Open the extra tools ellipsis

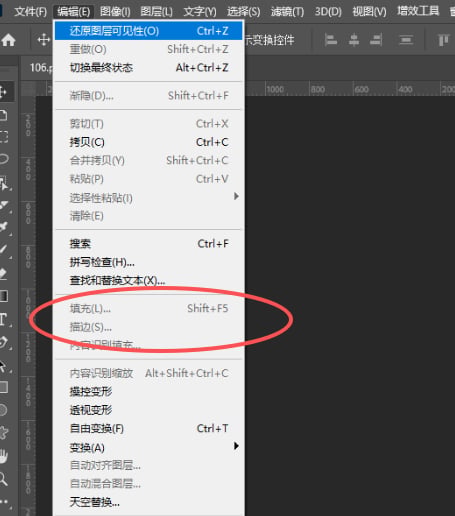[4, 502]
